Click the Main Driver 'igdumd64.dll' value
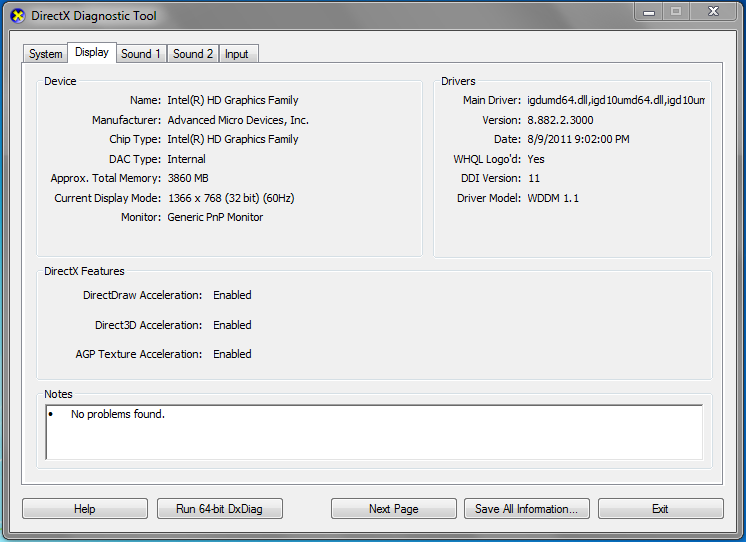Image resolution: width=746 pixels, height=542 pixels. 616,100
